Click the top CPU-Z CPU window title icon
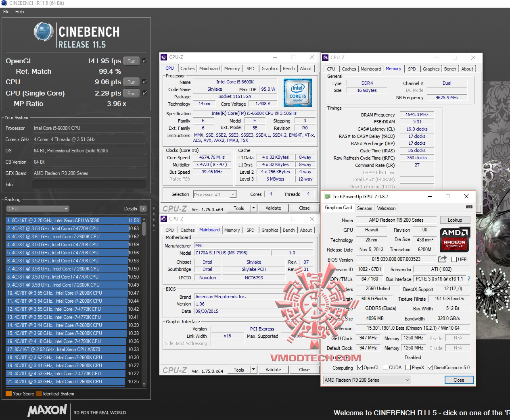510x420 pixels. click(164, 57)
